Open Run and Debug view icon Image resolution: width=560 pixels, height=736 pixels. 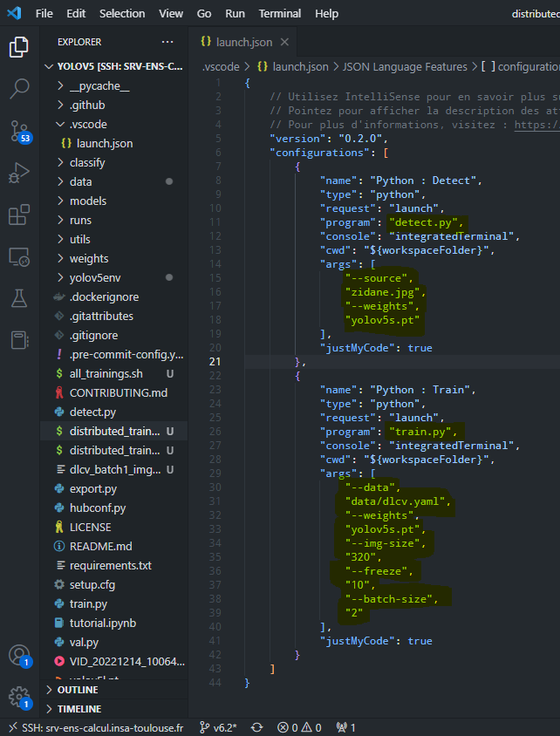tap(19, 173)
